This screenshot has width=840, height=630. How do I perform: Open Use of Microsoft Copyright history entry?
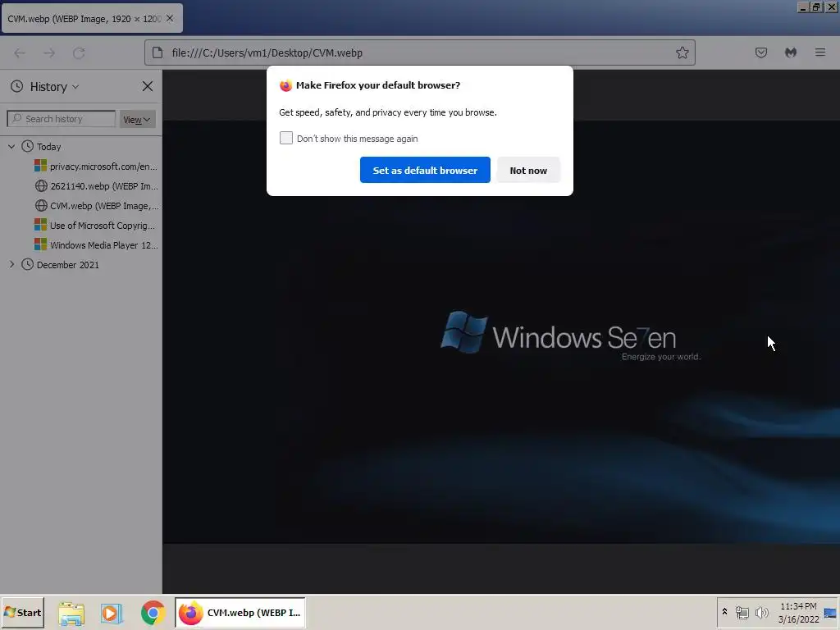[96, 226]
